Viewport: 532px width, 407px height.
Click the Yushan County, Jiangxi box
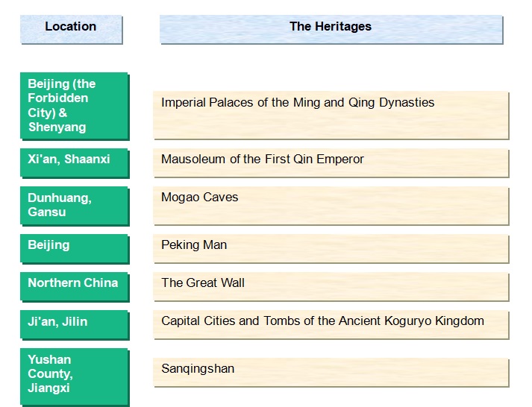click(74, 375)
